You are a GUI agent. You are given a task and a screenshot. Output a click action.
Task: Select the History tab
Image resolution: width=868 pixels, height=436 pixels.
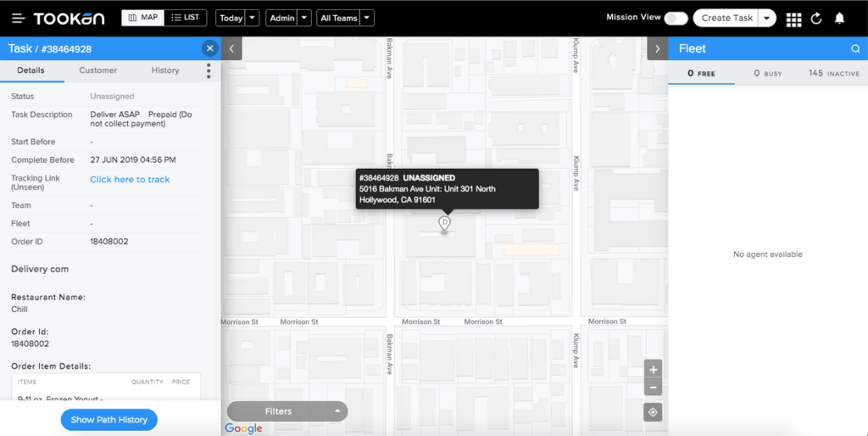coord(165,70)
